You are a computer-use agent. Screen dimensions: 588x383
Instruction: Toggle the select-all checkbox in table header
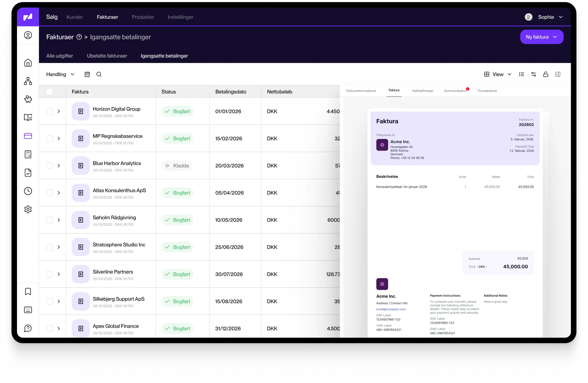click(x=49, y=92)
